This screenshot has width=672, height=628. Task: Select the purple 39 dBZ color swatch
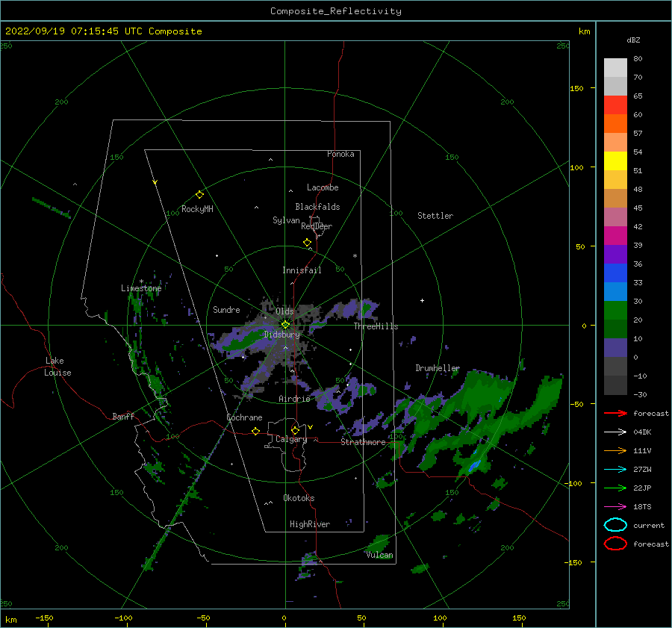tap(615, 255)
